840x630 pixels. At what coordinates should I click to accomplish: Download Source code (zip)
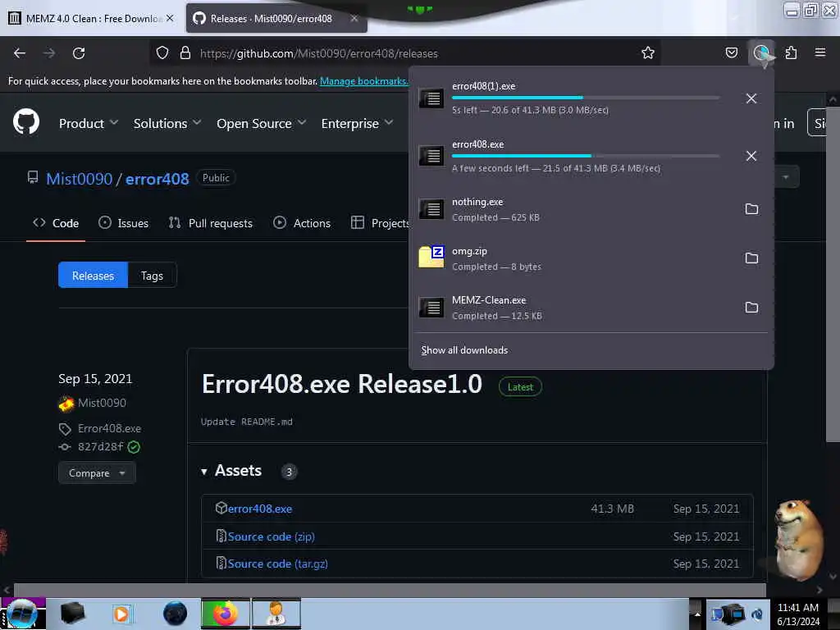click(x=271, y=536)
